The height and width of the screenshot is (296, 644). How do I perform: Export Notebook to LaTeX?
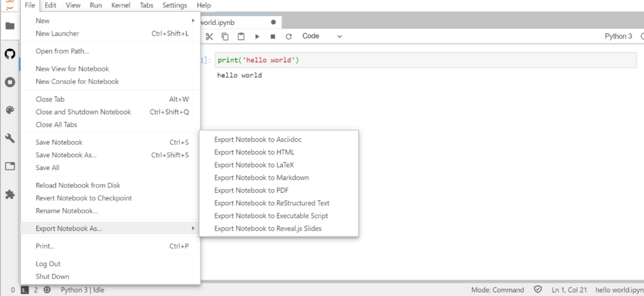coord(279,165)
